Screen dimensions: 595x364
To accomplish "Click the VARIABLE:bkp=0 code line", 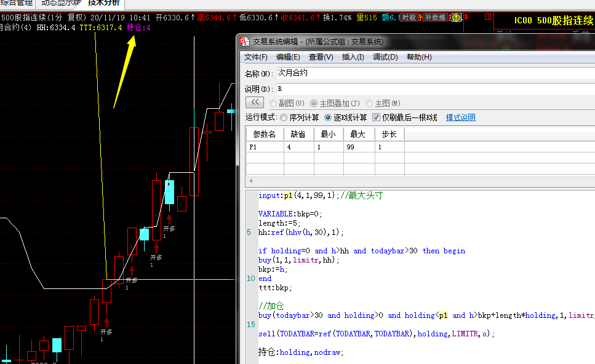I will 290,214.
